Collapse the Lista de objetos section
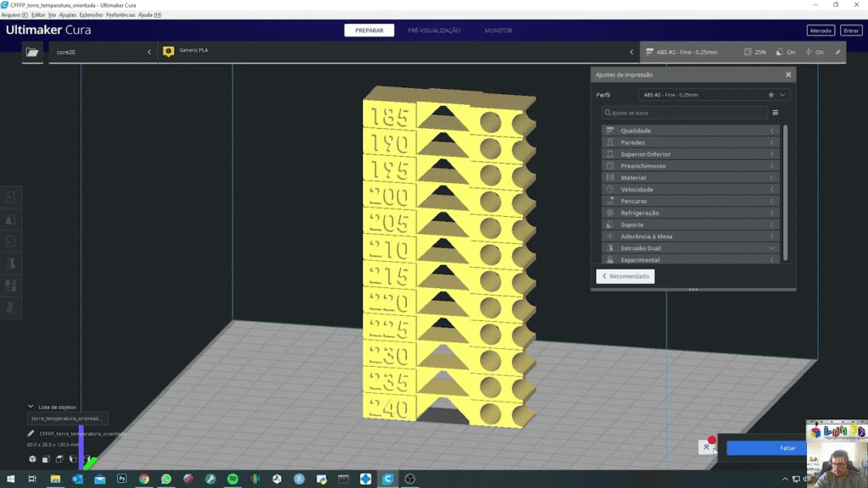The image size is (868, 488). pyautogui.click(x=31, y=407)
